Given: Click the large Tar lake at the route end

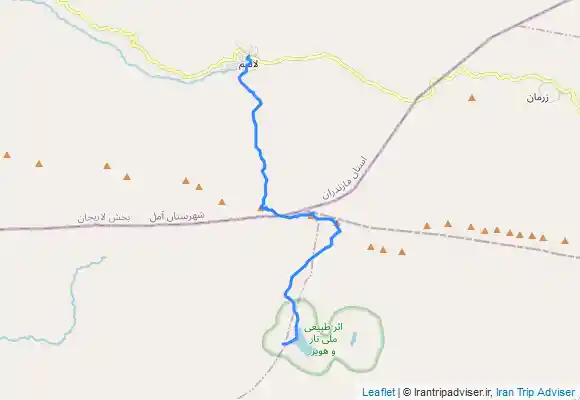Looking at the screenshot, I should 303,346.
